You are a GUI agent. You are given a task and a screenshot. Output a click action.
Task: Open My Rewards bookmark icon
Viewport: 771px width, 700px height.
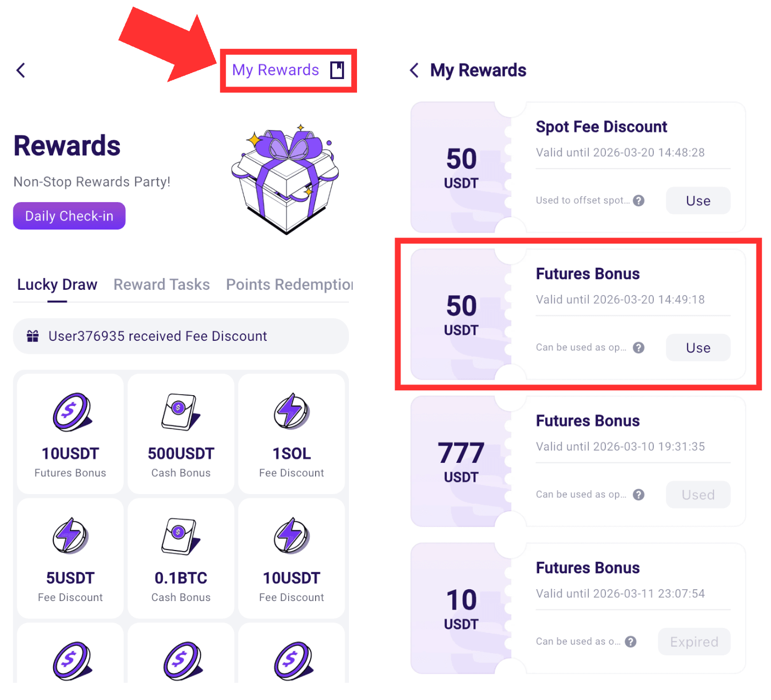[337, 70]
